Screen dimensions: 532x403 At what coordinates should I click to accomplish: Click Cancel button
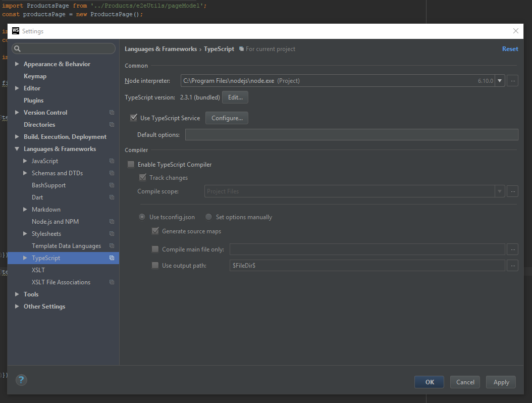coord(465,382)
